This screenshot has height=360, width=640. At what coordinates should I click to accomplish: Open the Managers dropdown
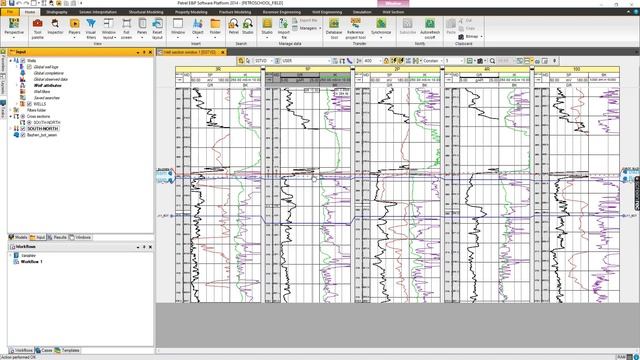click(x=307, y=28)
